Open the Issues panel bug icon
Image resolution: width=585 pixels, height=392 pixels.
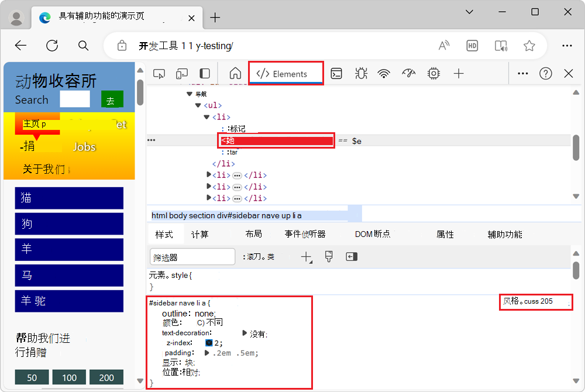point(360,73)
